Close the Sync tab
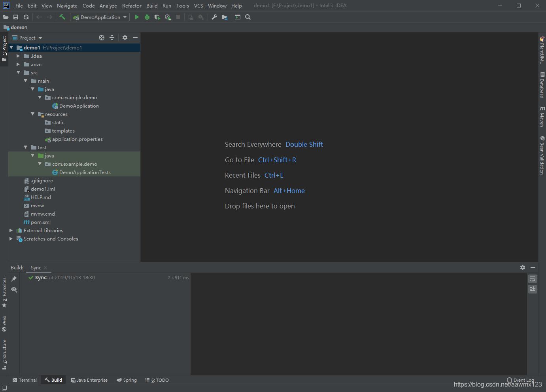Image resolution: width=546 pixels, height=392 pixels. (x=45, y=268)
